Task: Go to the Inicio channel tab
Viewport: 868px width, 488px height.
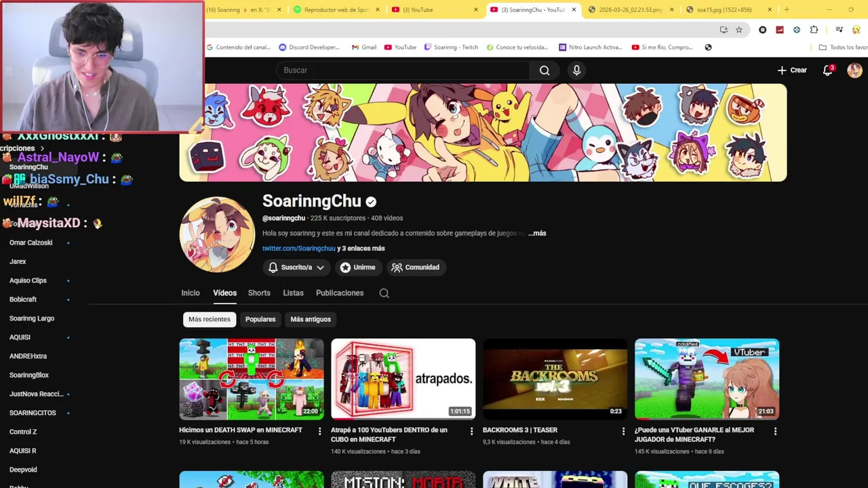Action: tap(191, 293)
